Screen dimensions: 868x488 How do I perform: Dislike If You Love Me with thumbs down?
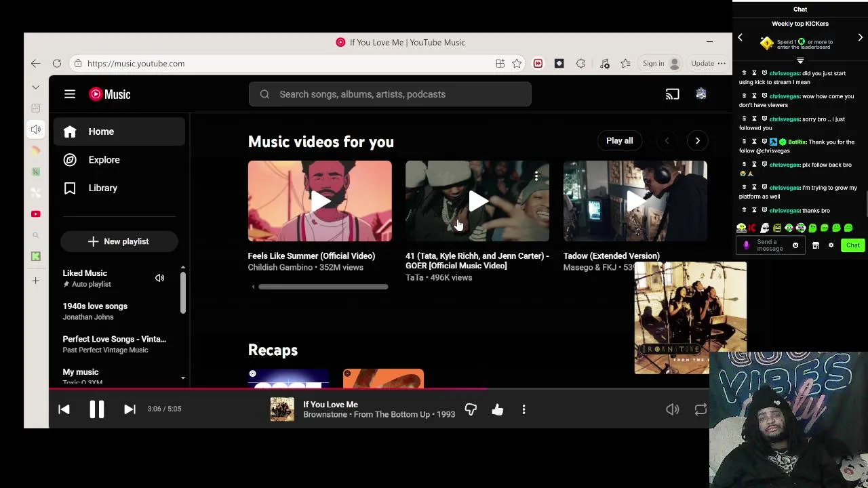click(x=471, y=409)
